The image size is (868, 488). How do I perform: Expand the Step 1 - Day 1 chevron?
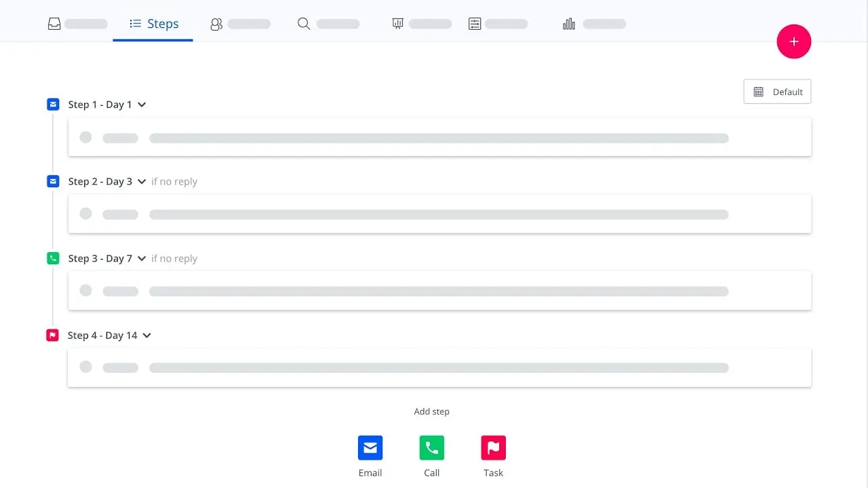coord(141,104)
